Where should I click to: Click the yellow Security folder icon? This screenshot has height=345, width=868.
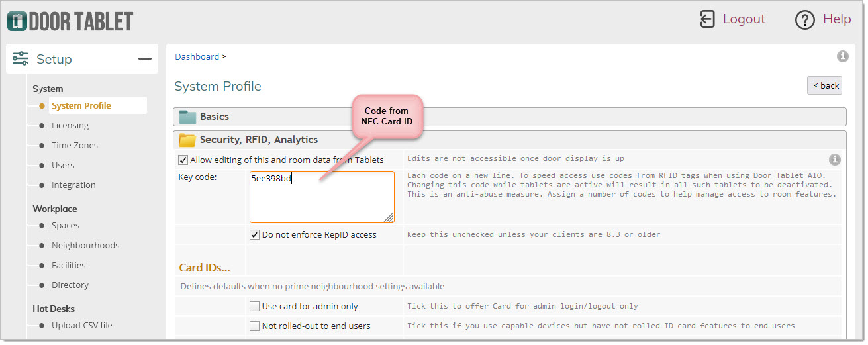tap(187, 140)
